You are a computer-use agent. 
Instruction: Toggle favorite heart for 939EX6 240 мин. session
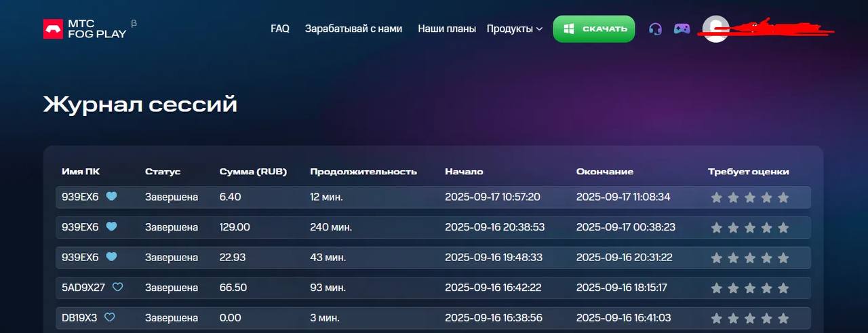click(x=111, y=227)
